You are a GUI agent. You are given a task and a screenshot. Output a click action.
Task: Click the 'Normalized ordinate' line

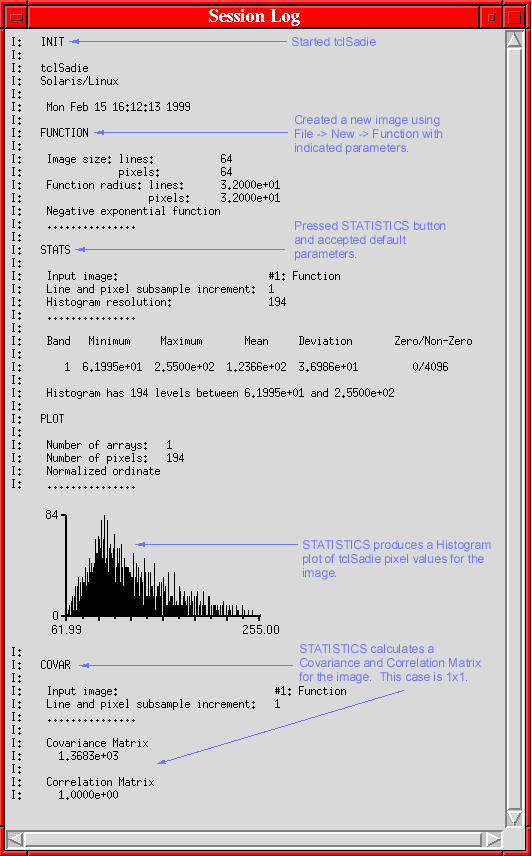point(104,471)
